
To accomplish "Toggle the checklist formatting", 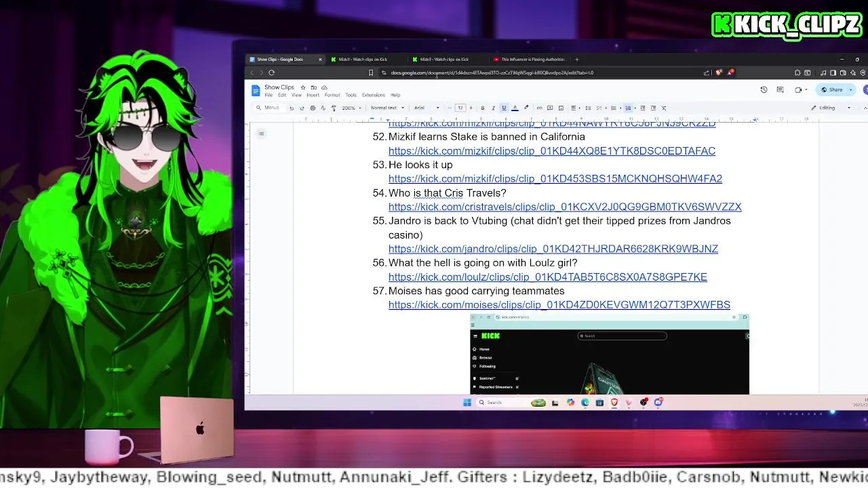I will 599,108.
